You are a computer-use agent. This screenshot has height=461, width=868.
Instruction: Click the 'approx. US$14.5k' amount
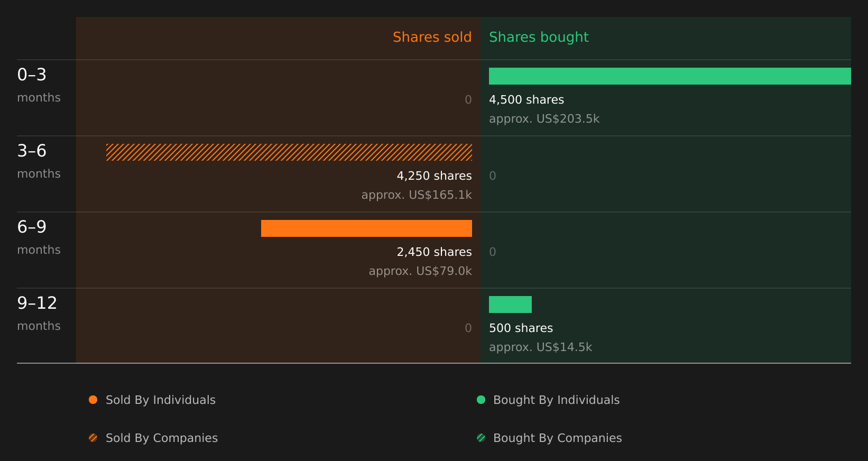pyautogui.click(x=540, y=347)
